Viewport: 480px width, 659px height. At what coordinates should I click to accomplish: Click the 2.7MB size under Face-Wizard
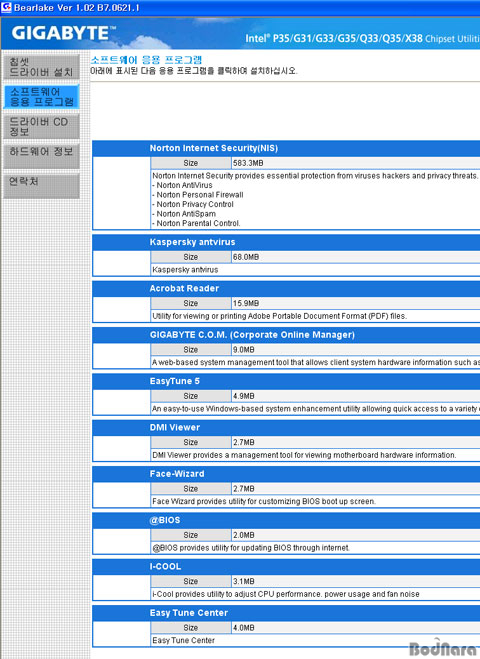click(244, 489)
